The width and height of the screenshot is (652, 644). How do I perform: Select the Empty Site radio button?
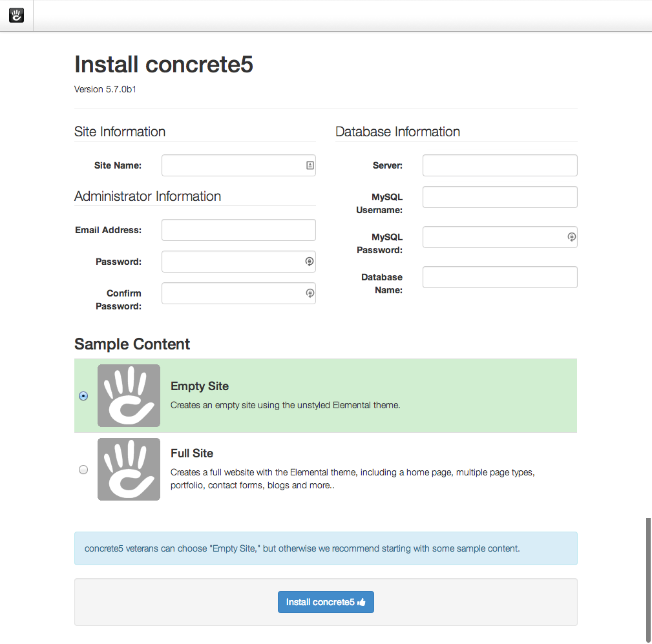click(83, 396)
